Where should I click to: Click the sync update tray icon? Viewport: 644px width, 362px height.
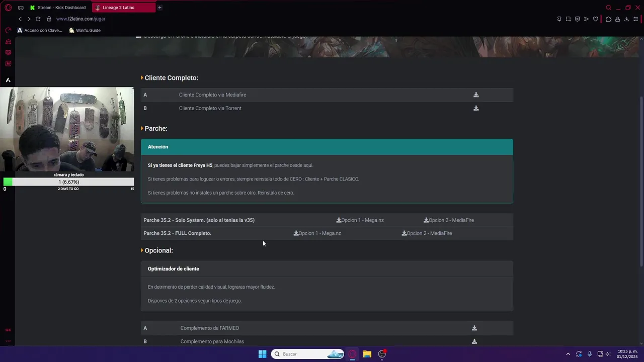[579, 354]
